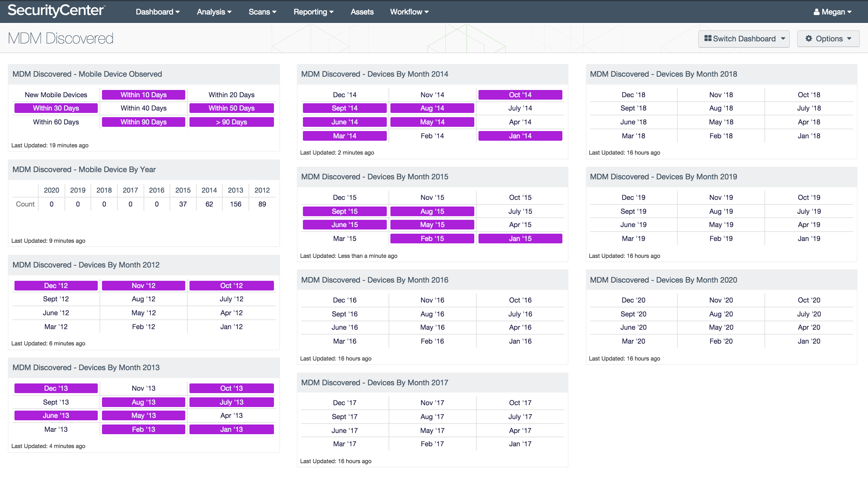Open the Megan user menu arrow

tap(850, 12)
